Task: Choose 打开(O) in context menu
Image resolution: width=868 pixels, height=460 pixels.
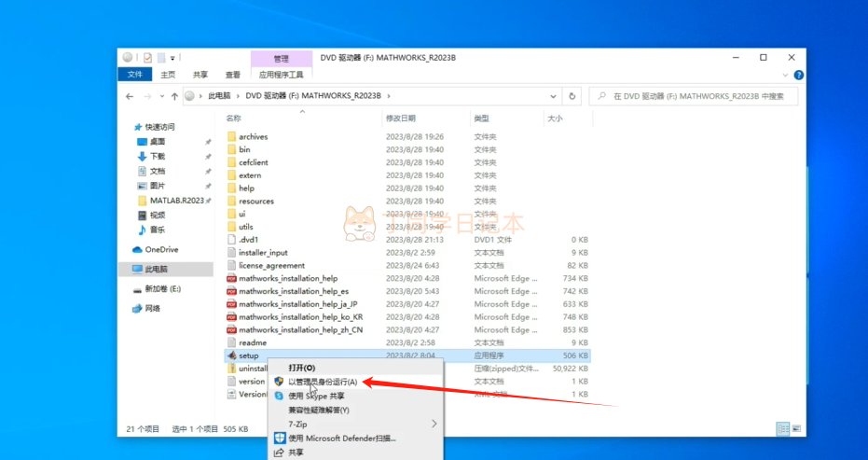Action: tap(302, 368)
